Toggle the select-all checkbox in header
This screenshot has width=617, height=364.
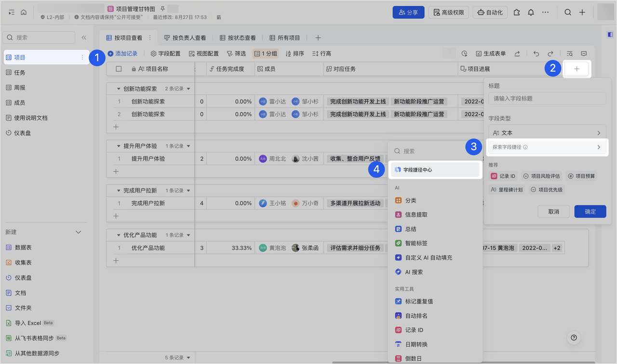click(x=119, y=69)
